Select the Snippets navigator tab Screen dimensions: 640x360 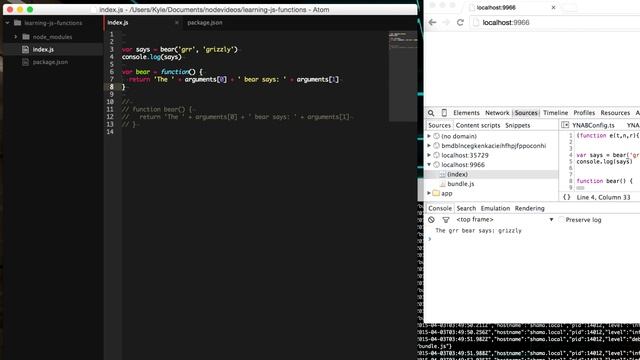pos(518,125)
